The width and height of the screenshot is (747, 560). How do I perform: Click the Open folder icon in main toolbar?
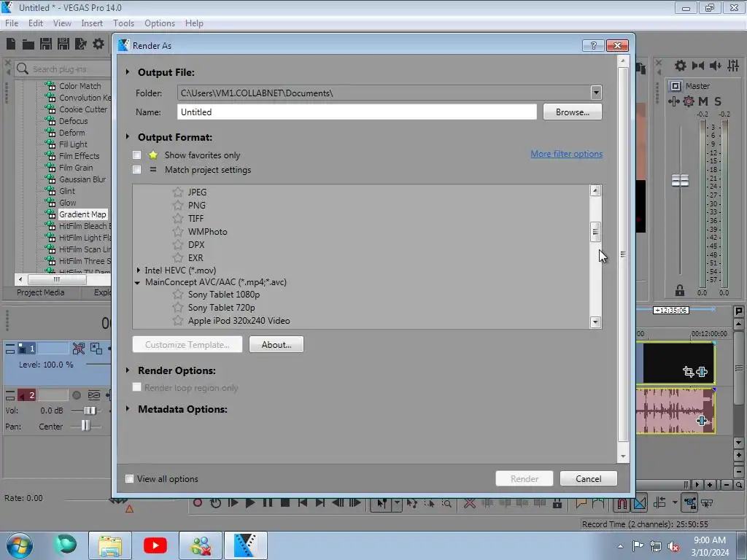pos(28,44)
